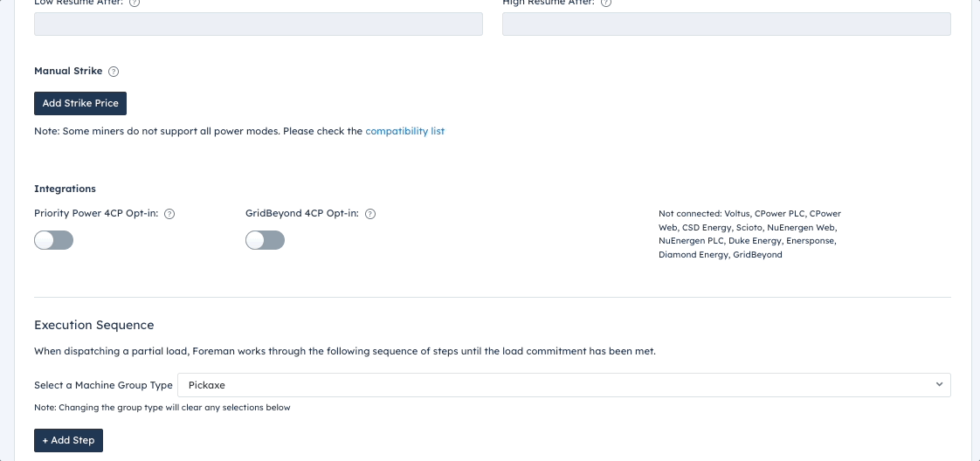The height and width of the screenshot is (461, 980).
Task: Open the compatibility list link
Action: coord(405,131)
